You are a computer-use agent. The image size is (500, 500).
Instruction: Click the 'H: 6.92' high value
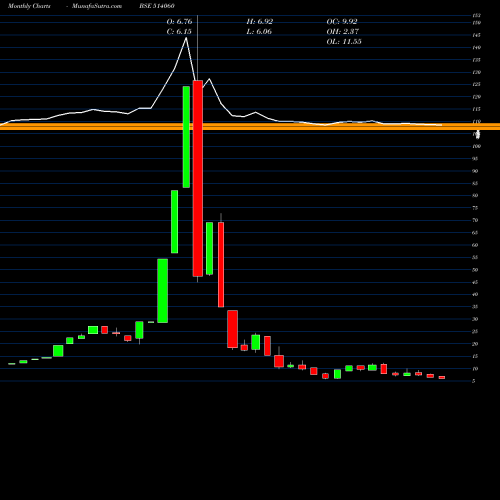click(x=260, y=21)
